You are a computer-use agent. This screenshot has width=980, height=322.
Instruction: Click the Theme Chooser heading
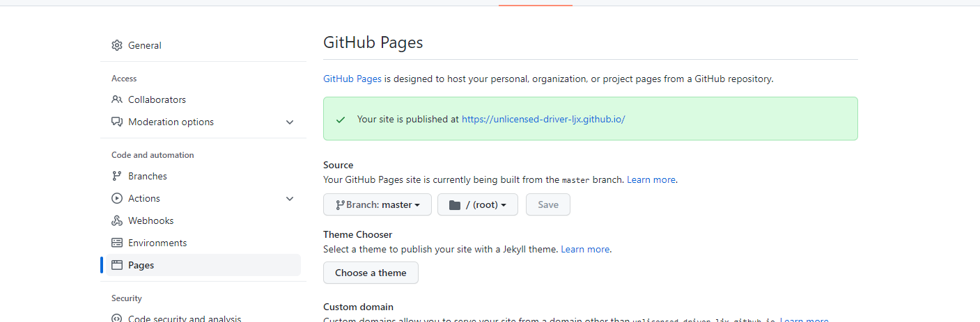(x=358, y=234)
